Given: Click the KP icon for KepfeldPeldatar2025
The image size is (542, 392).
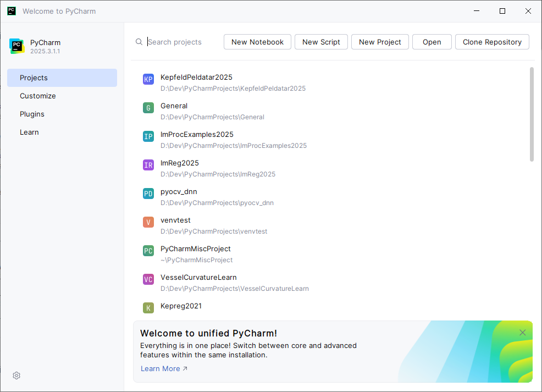Looking at the screenshot, I should click(x=148, y=80).
